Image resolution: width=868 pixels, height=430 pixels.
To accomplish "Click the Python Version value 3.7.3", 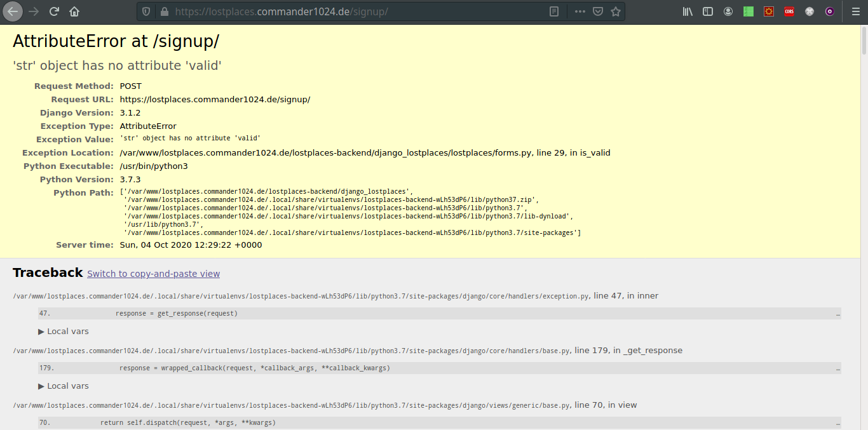I will [130, 180].
